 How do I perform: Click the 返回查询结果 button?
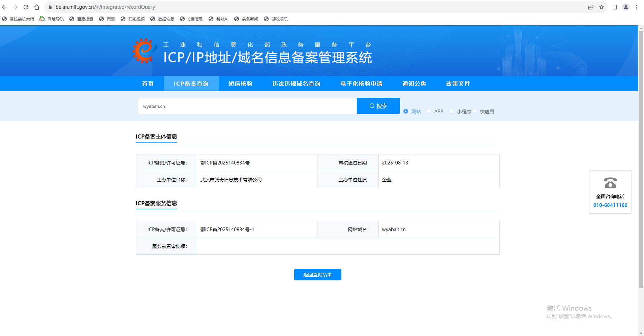(318, 275)
